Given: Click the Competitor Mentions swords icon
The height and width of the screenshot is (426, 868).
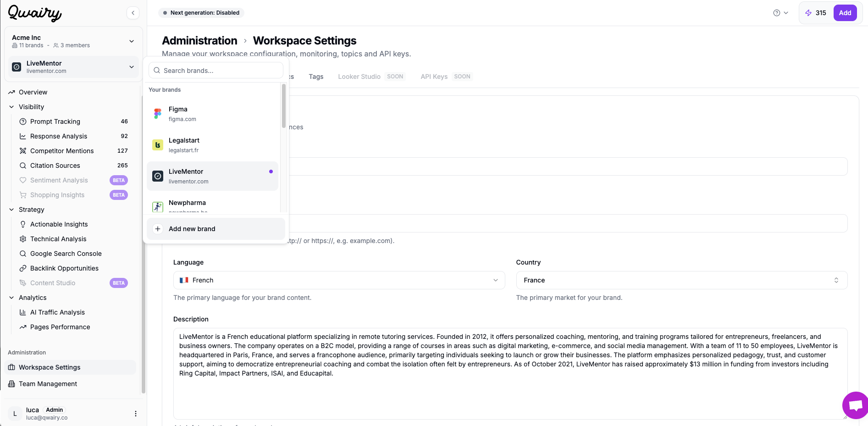Looking at the screenshot, I should (23, 151).
